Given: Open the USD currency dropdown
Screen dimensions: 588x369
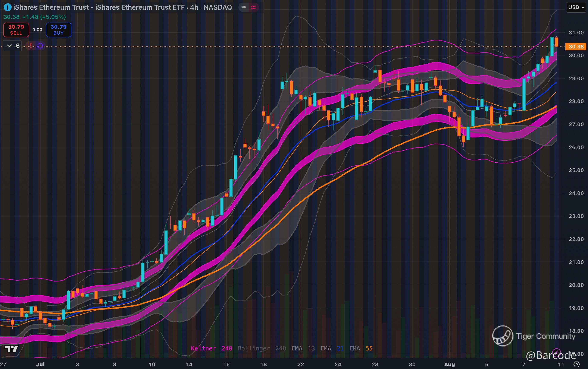Looking at the screenshot, I should [x=576, y=7].
